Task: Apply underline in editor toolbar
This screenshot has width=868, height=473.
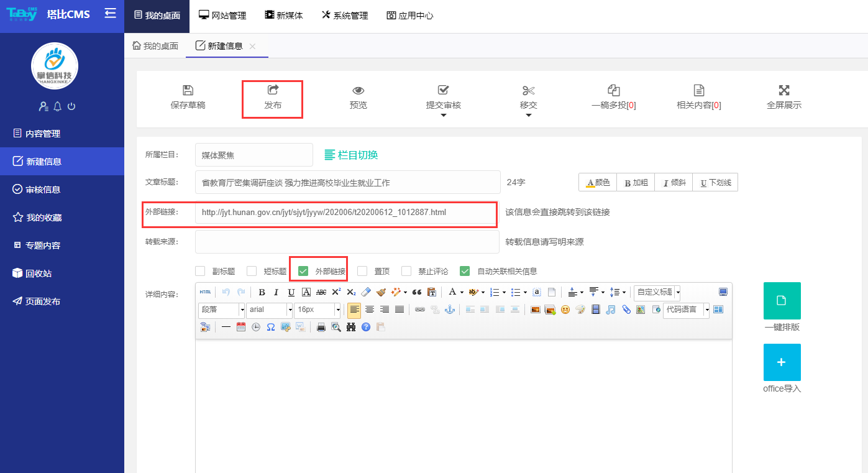Action: (291, 292)
